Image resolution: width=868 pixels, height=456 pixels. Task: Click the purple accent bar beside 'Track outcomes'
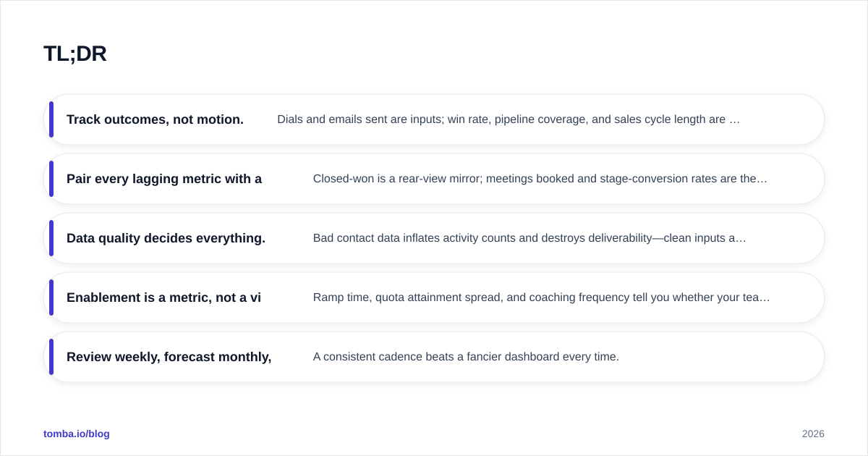[51, 119]
